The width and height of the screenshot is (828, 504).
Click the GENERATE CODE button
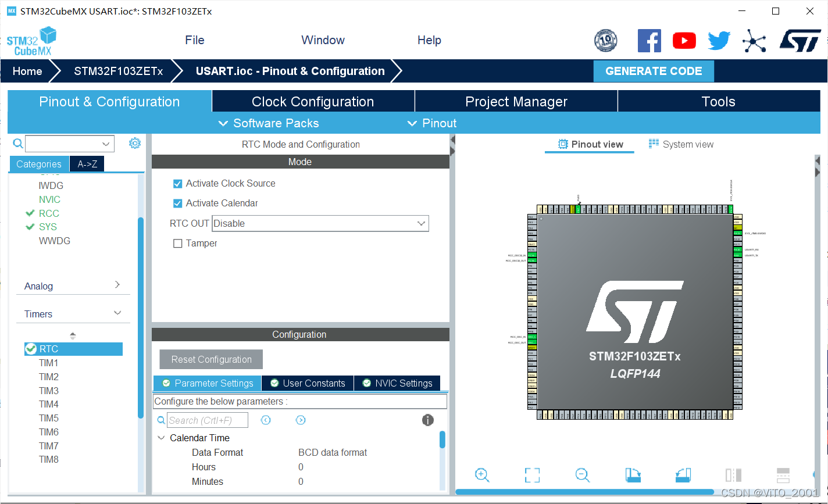[654, 71]
